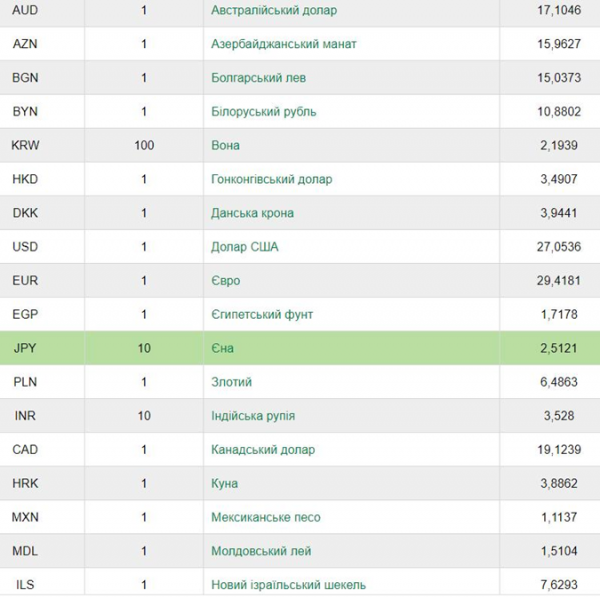This screenshot has width=600, height=598.
Task: Click the rate value 1,7178
Action: 559,314
